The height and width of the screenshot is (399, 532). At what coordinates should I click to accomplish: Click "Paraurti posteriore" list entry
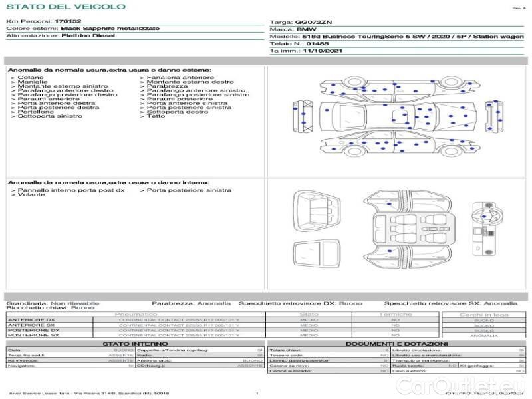[180, 99]
